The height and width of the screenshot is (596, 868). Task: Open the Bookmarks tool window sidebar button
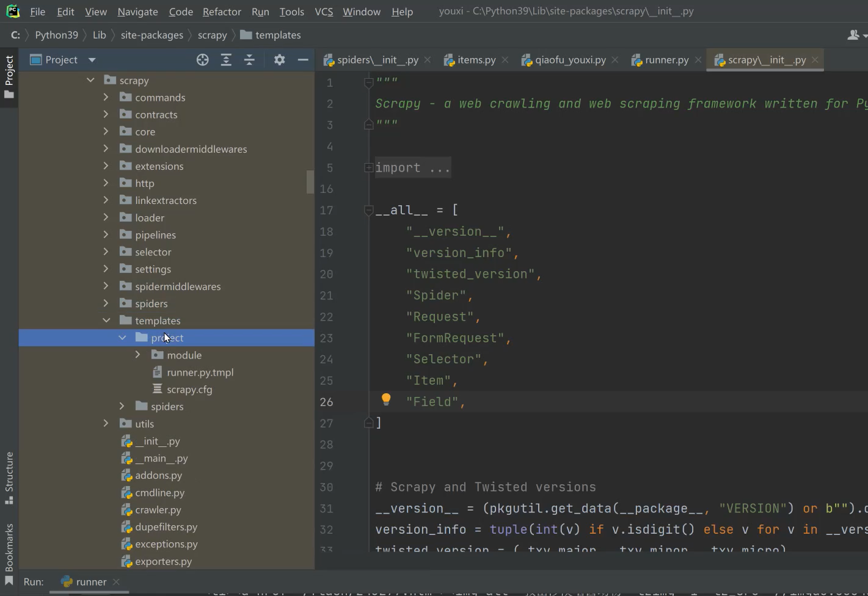point(9,553)
